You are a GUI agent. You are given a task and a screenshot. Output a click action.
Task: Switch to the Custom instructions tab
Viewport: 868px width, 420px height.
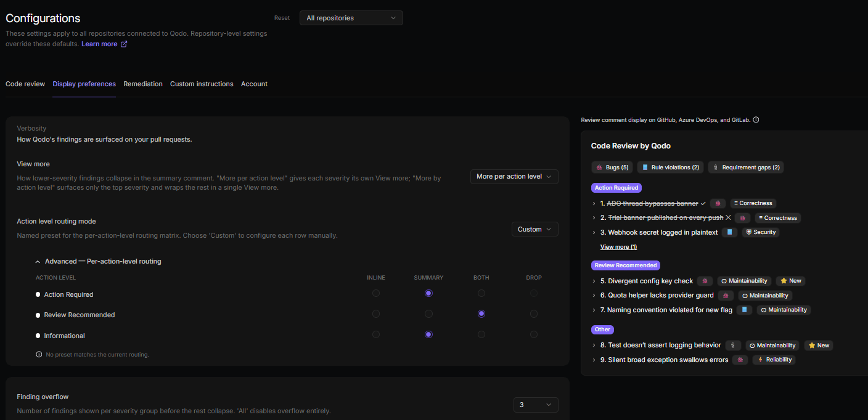202,84
